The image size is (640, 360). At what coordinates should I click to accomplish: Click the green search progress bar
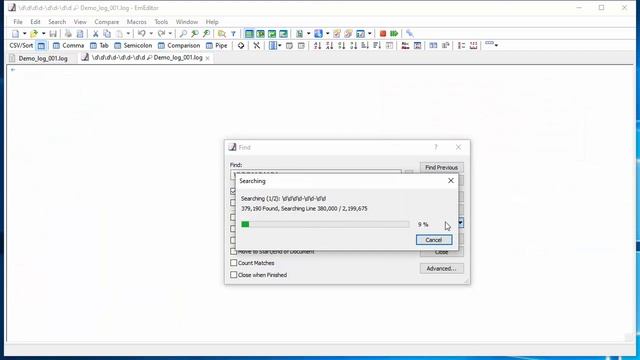click(325, 224)
